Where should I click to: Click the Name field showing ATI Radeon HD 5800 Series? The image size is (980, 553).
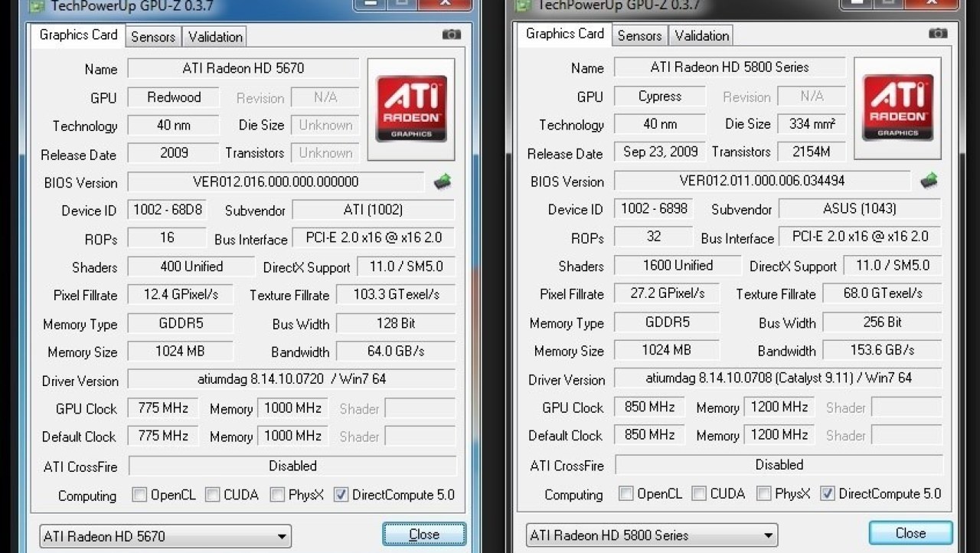[x=730, y=67]
